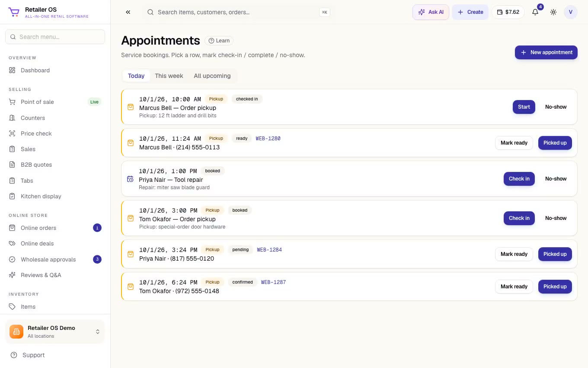Click the notifications bell icon
This screenshot has height=368, width=588.
point(535,12)
